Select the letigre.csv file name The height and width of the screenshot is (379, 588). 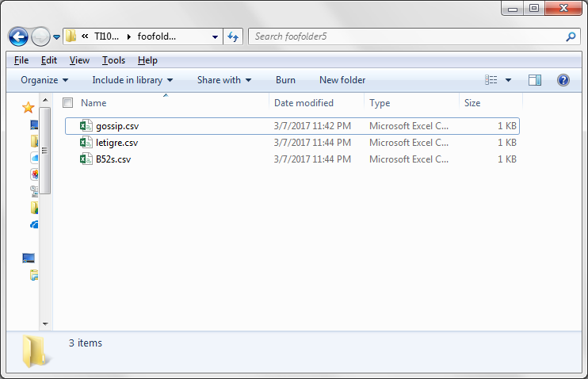[x=117, y=143]
